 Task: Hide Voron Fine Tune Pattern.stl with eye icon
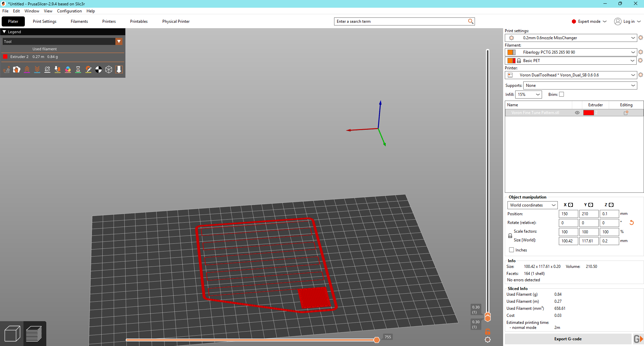tap(577, 113)
